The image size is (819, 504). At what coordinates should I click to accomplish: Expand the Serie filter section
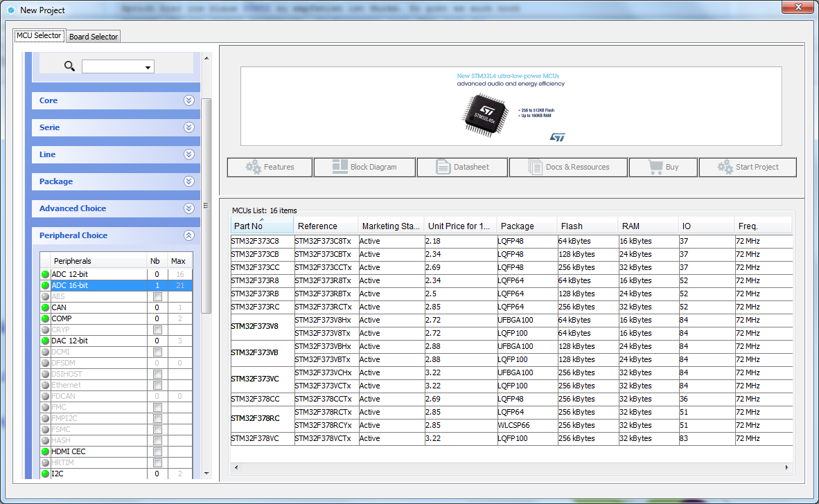point(189,127)
